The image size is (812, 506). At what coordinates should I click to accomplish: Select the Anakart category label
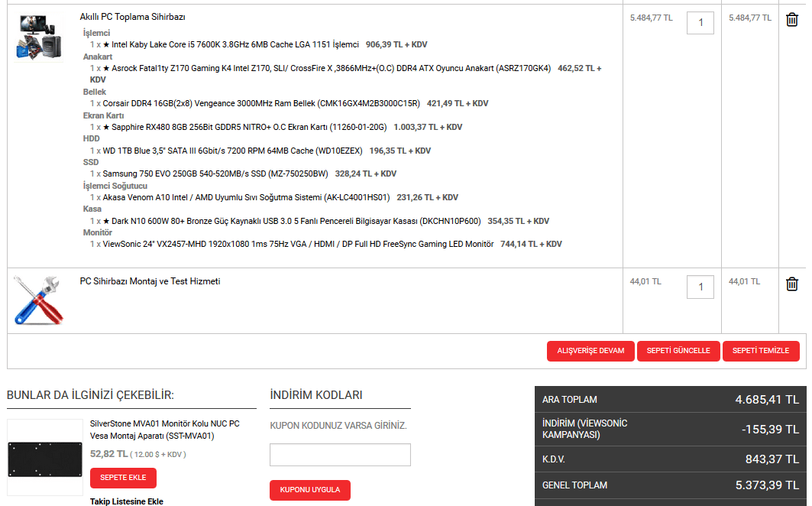click(x=98, y=57)
